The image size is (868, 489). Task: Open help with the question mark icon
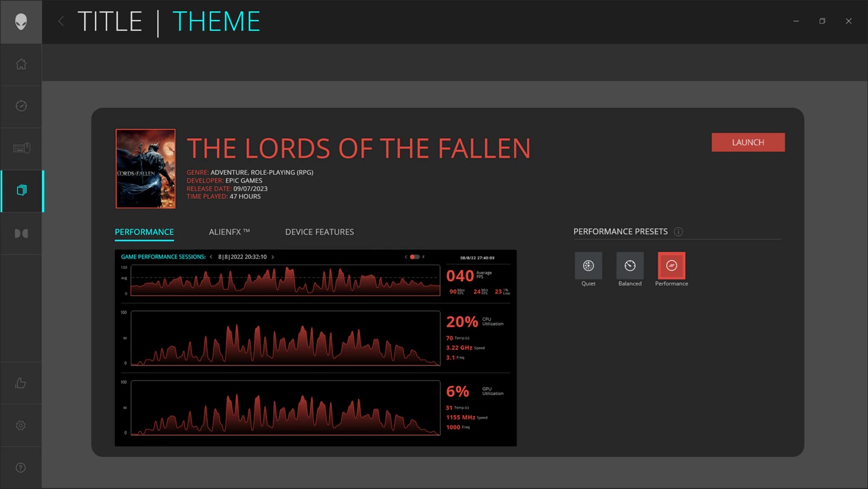click(x=21, y=467)
